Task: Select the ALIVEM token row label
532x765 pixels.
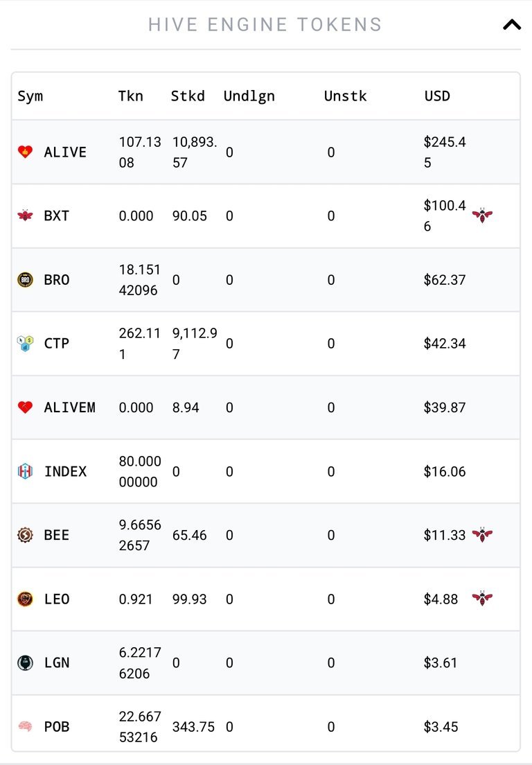Action: coord(70,407)
